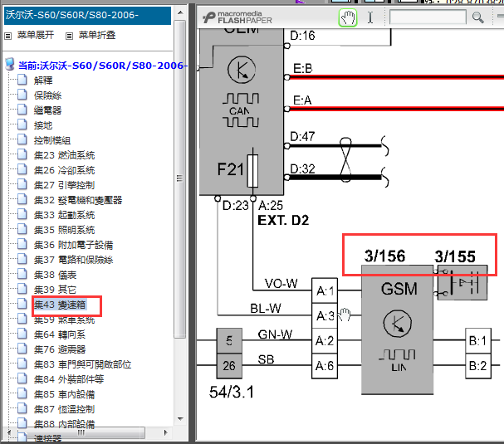
Task: Click tree panel horizontal scroll right arrow
Action: (165, 432)
